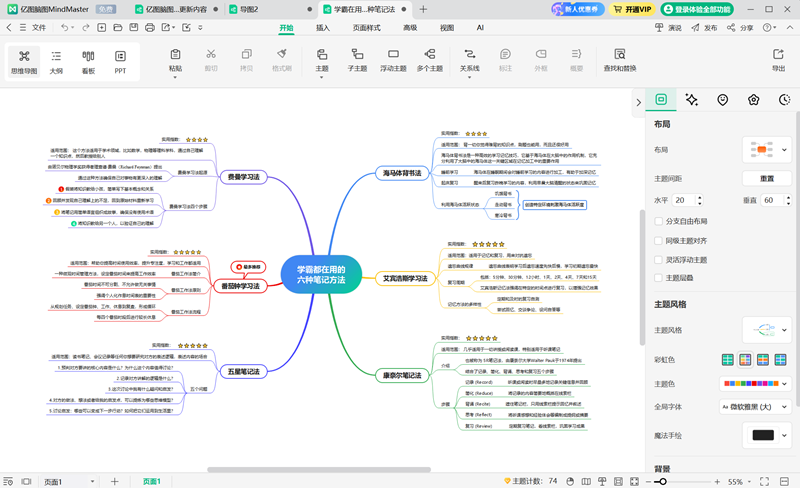Open the 页面样式 ribbon tab

click(x=366, y=28)
